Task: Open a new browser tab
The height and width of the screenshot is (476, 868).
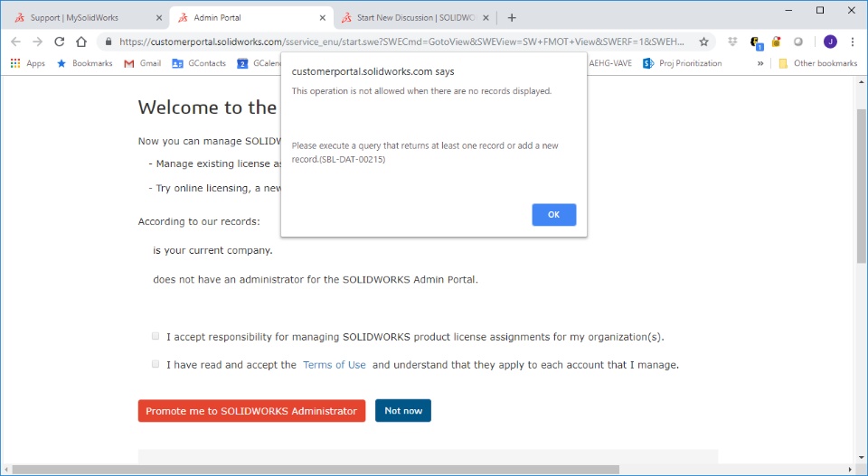Action: coord(512,18)
